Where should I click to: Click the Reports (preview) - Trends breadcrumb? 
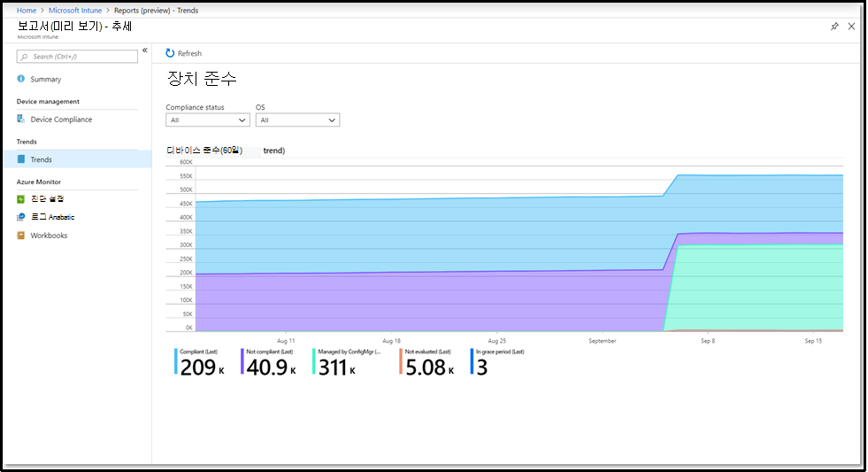(x=156, y=11)
